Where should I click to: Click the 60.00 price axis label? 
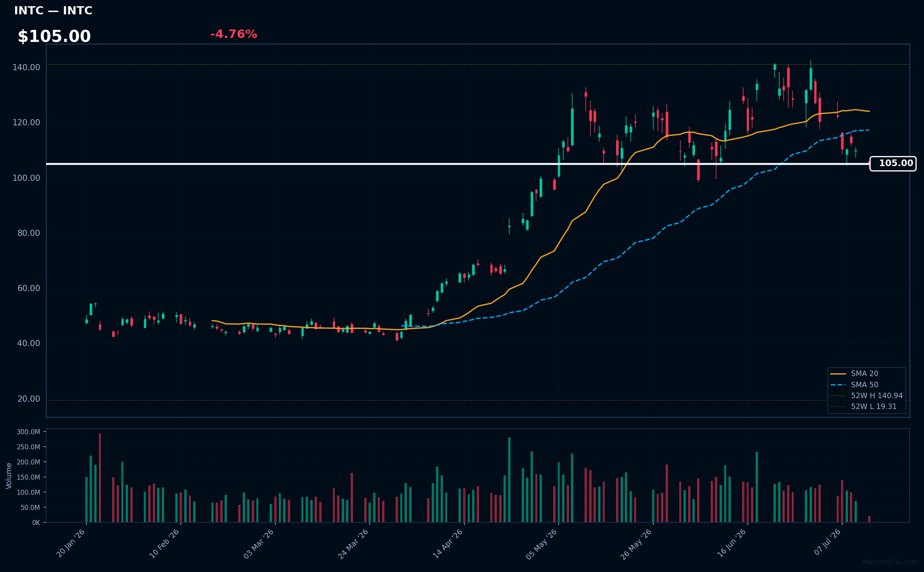29,288
